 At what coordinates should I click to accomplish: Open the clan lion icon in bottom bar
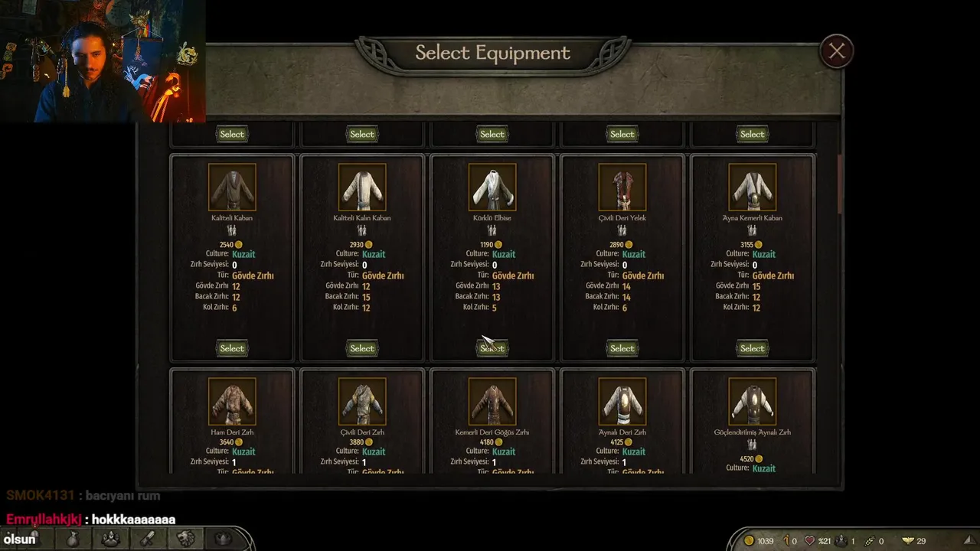[x=185, y=540]
